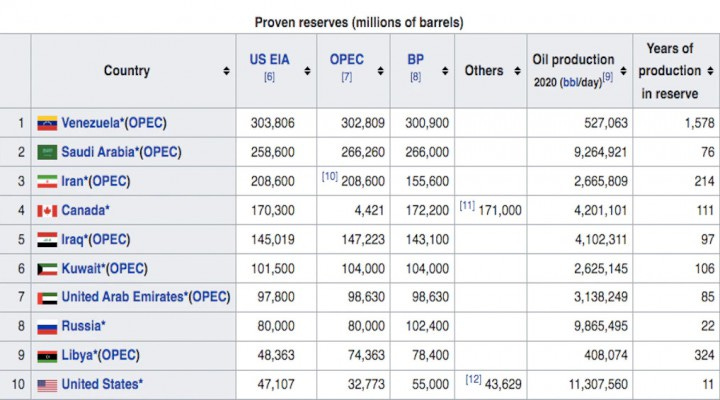Open citation [12] in United States row

pyautogui.click(x=473, y=380)
